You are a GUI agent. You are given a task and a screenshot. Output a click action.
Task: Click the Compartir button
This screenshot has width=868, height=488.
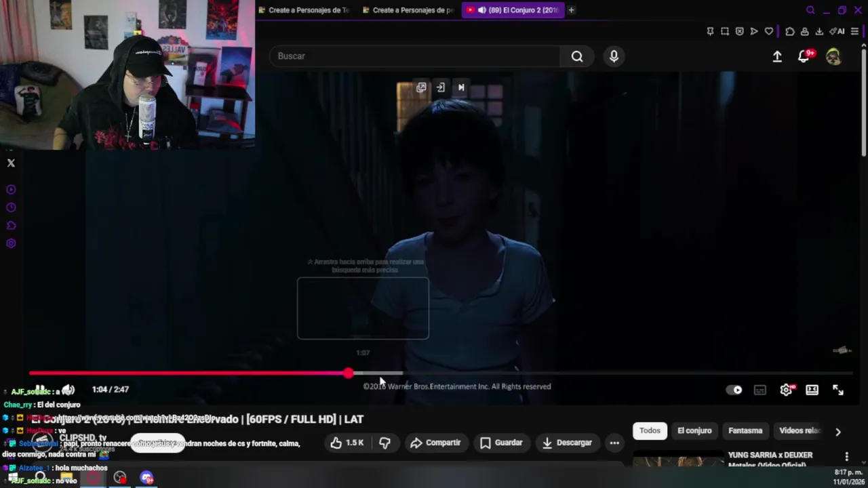pos(436,443)
